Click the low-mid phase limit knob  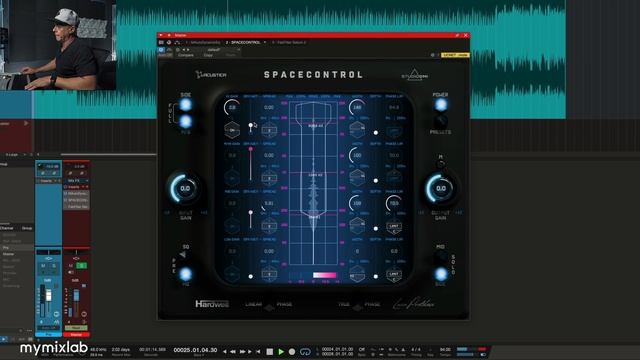pyautogui.click(x=394, y=203)
